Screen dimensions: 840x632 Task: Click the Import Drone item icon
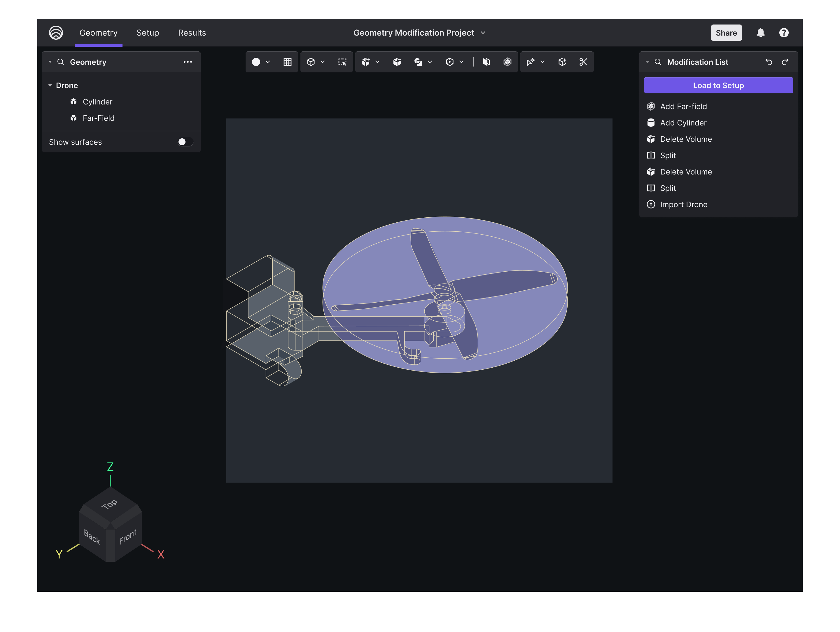coord(651,204)
